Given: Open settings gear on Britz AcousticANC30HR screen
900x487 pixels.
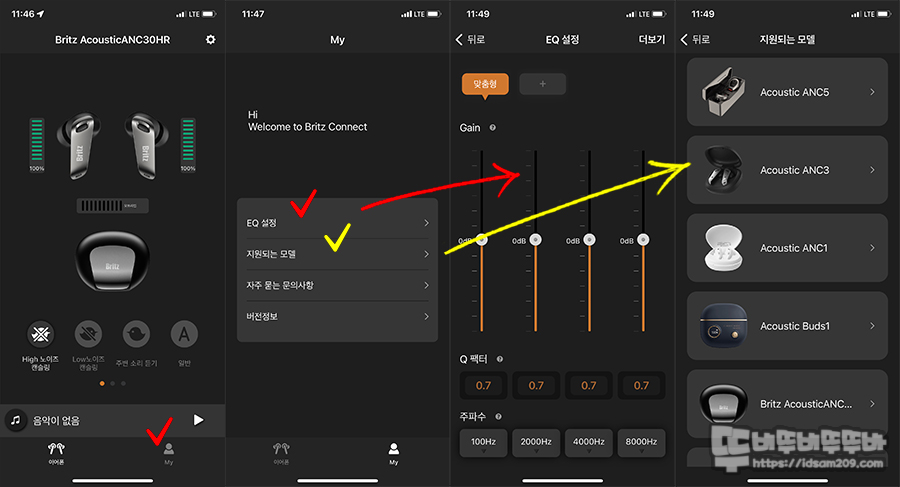Looking at the screenshot, I should [x=211, y=40].
